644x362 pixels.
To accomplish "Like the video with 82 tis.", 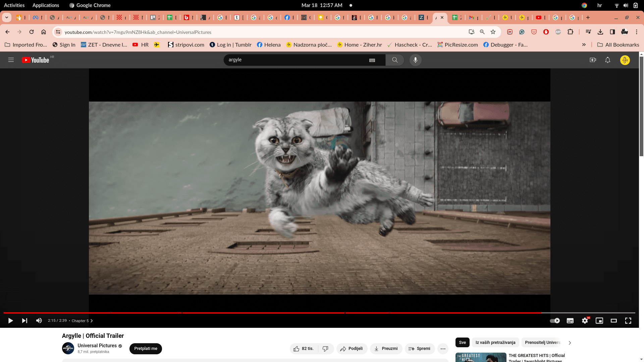I will (x=304, y=349).
